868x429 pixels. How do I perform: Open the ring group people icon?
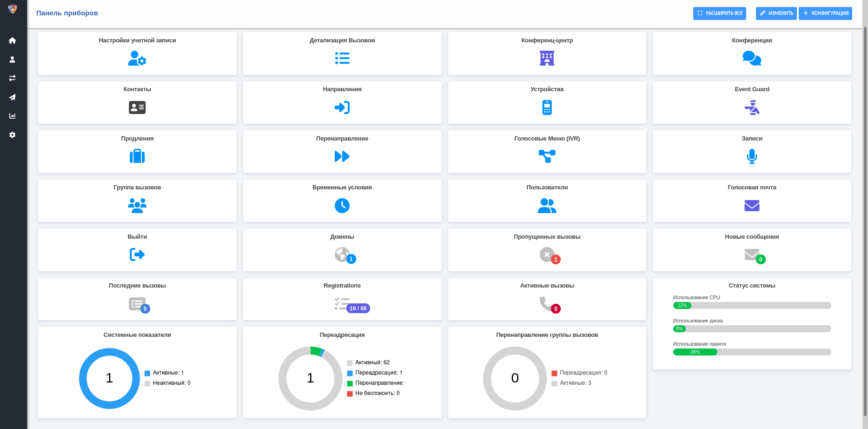tap(137, 206)
